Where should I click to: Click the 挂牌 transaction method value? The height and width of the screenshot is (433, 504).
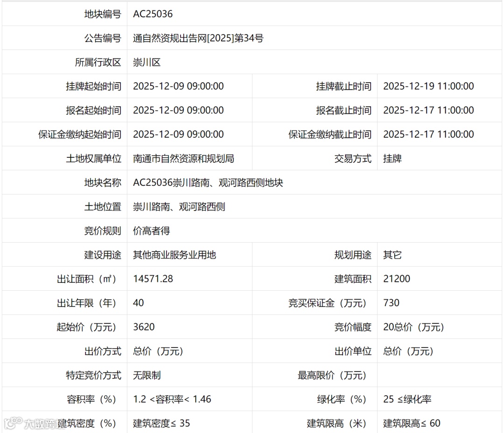pyautogui.click(x=392, y=158)
